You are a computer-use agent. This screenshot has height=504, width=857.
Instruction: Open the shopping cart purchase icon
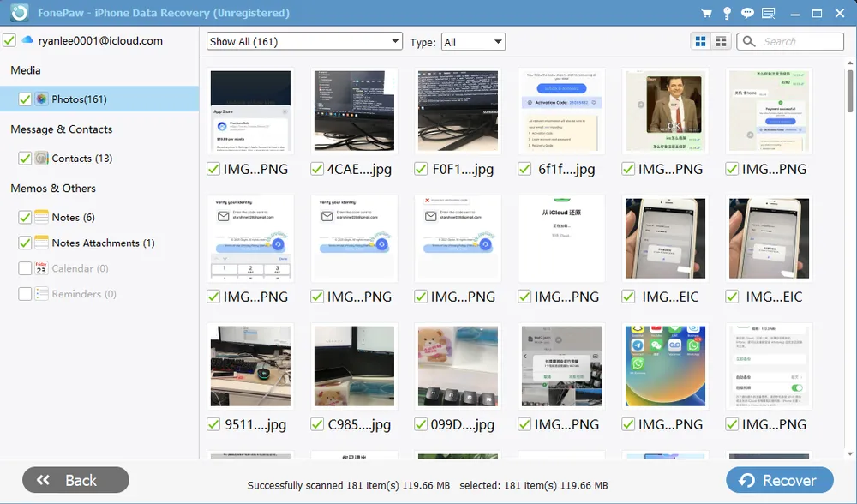[706, 13]
